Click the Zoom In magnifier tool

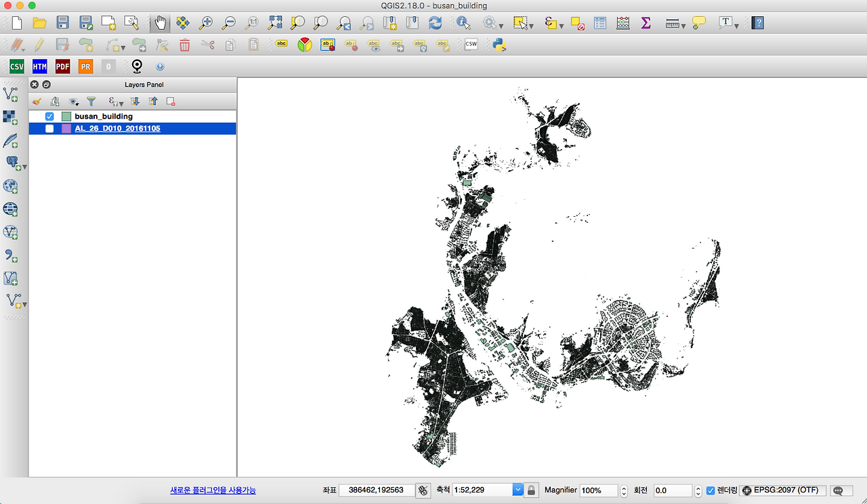[205, 23]
